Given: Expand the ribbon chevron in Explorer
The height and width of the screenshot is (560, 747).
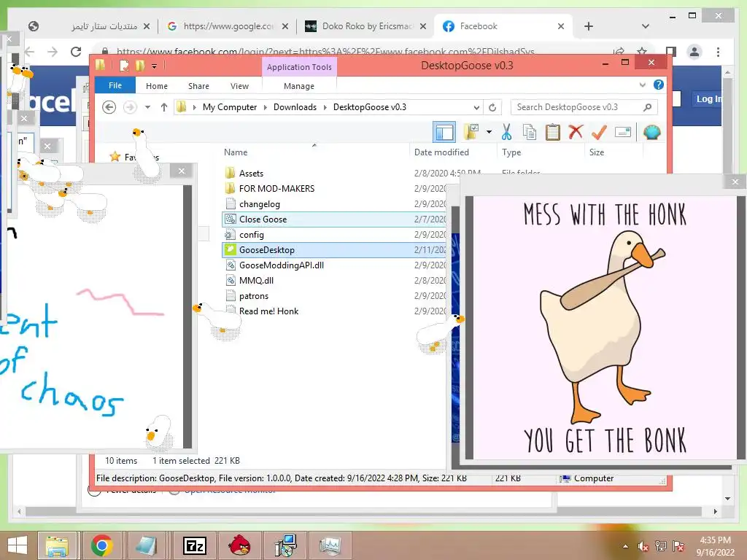Looking at the screenshot, I should pyautogui.click(x=643, y=85).
